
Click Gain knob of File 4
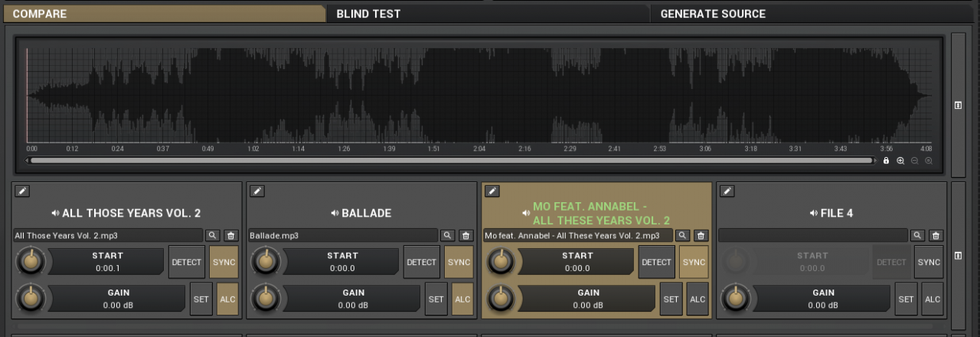(736, 299)
